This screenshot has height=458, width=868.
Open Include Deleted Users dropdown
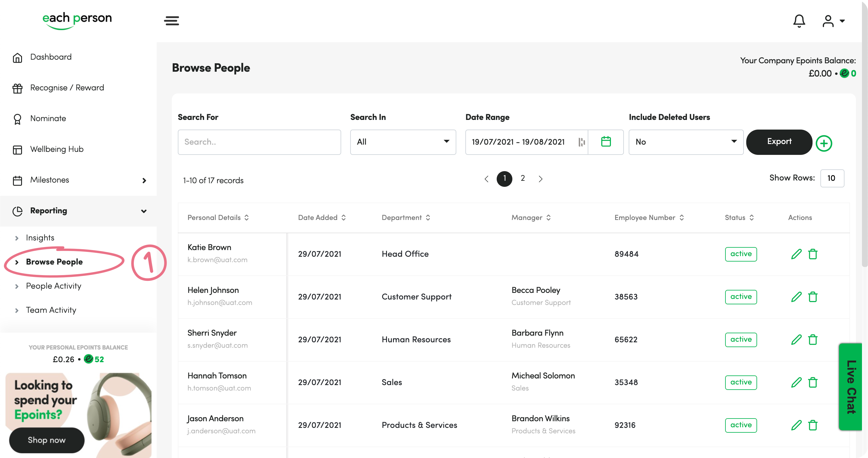tap(686, 142)
